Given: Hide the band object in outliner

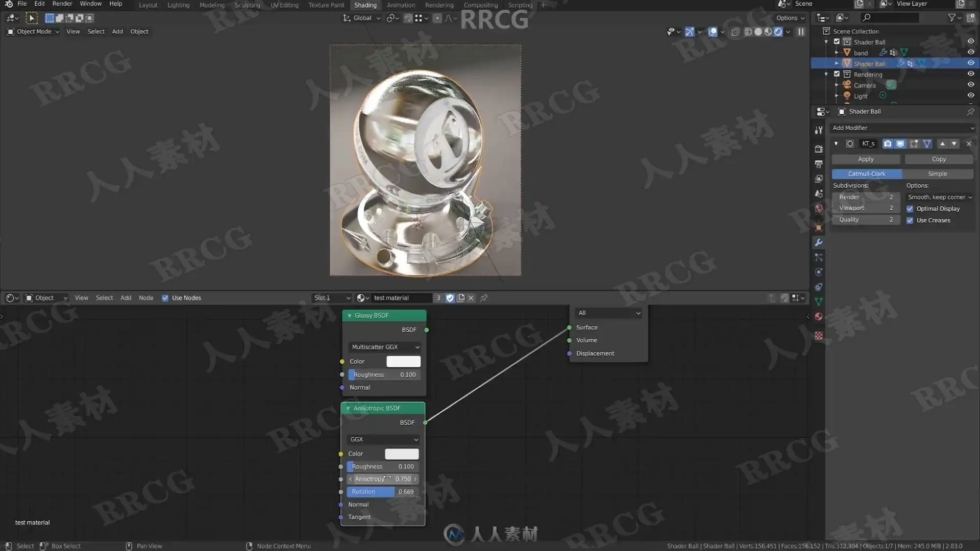Looking at the screenshot, I should point(970,53).
